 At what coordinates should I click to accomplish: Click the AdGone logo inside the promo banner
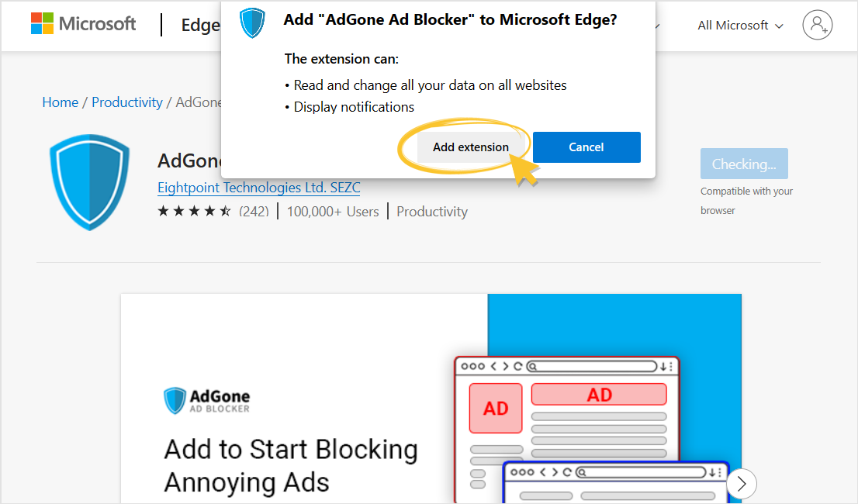(206, 400)
